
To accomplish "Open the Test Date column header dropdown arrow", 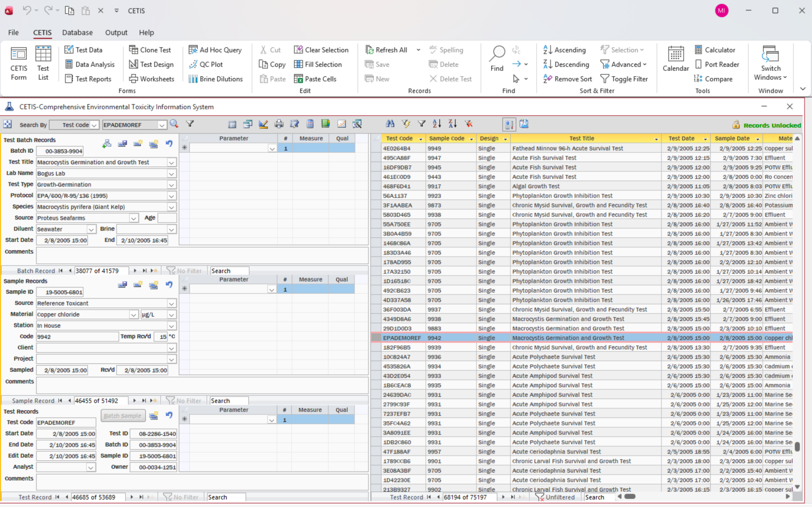I will pos(705,139).
